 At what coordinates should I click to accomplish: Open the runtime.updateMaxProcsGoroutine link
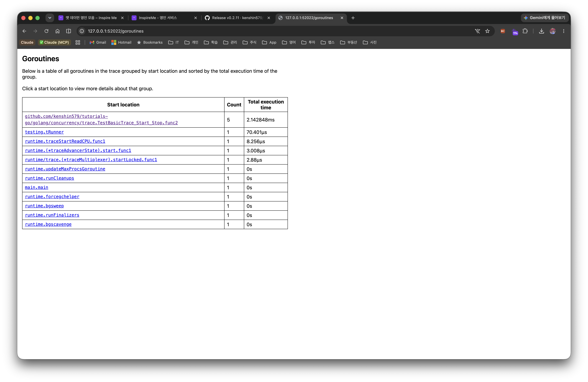tap(65, 169)
